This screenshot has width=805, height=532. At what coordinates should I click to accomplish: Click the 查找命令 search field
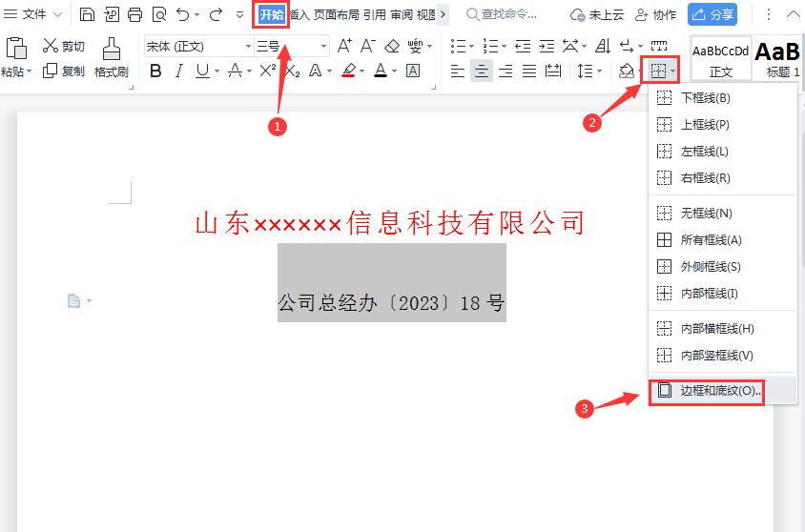[504, 14]
